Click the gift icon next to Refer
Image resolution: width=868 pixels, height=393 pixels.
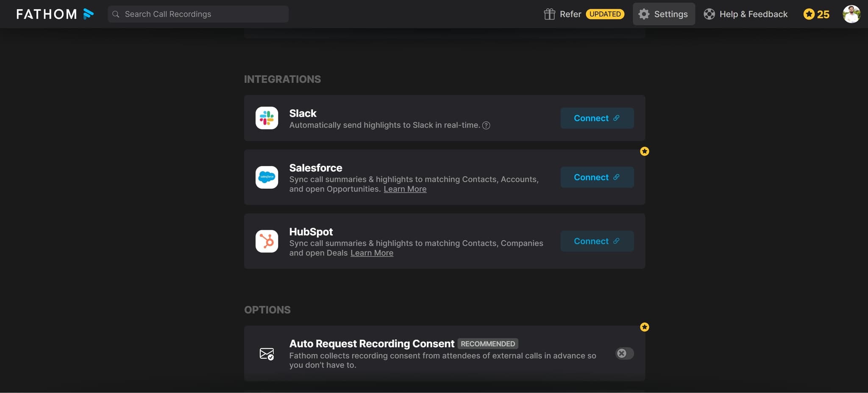pos(549,14)
